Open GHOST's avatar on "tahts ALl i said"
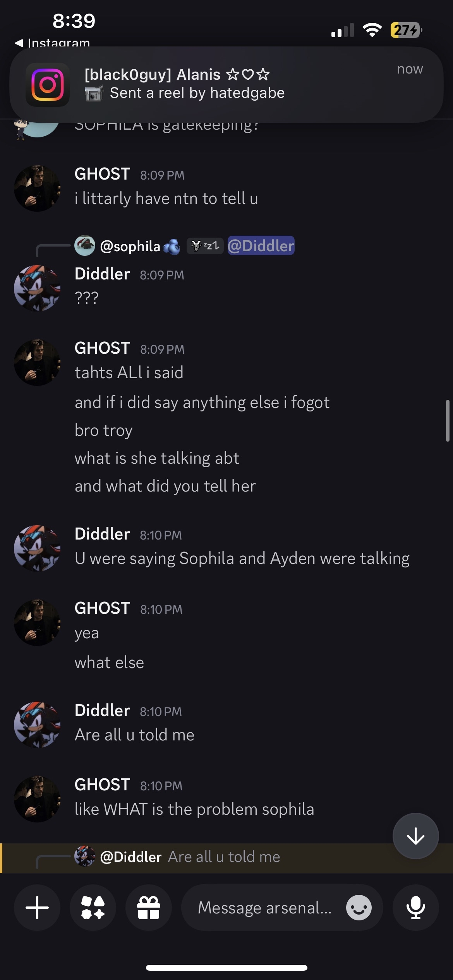This screenshot has width=453, height=980. [37, 362]
